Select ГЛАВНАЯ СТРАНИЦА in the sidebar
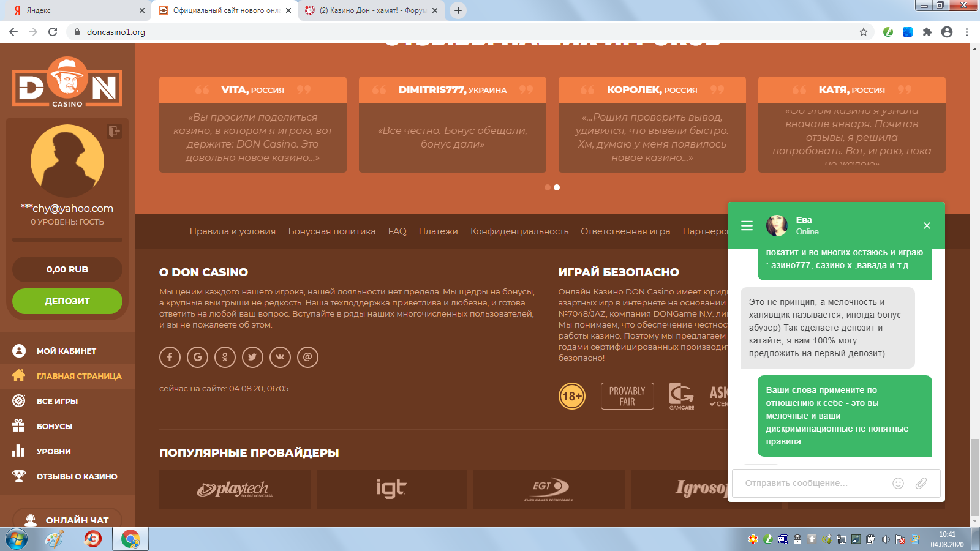 click(x=79, y=376)
